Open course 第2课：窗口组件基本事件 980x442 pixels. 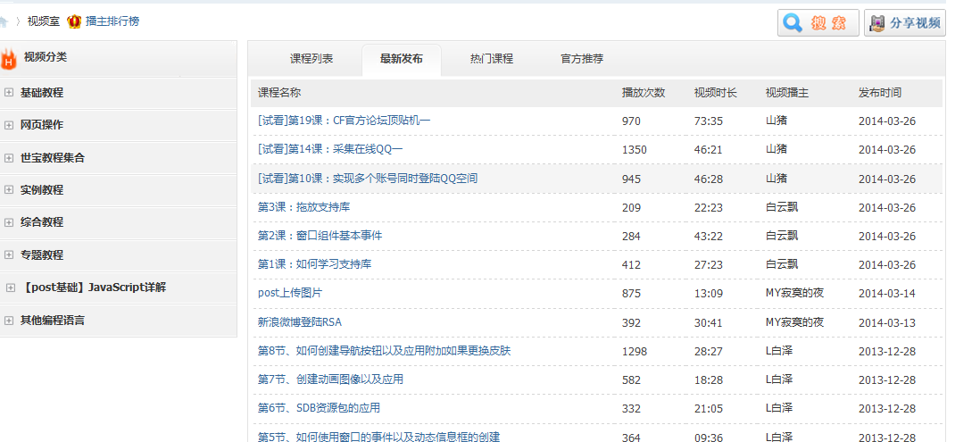(320, 236)
